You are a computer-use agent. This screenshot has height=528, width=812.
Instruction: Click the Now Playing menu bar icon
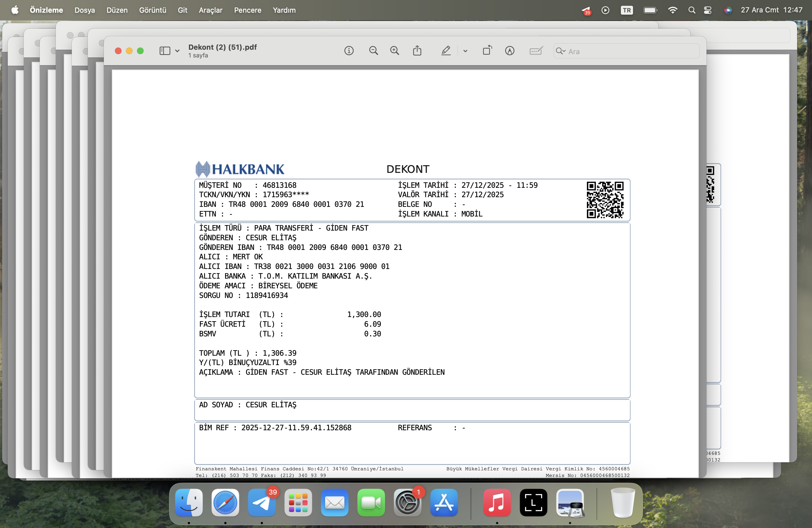[605, 10]
